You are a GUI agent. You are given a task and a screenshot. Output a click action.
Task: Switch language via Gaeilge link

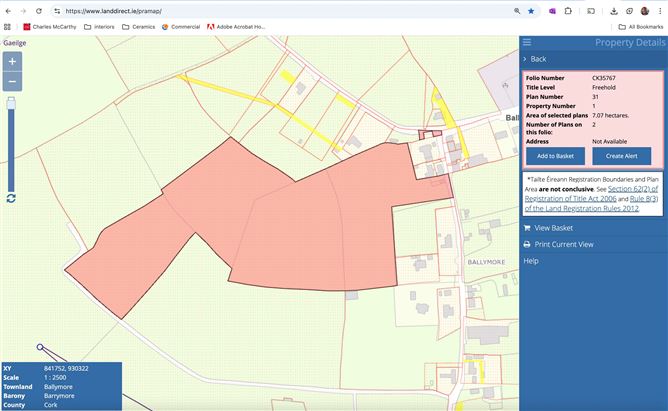(x=14, y=43)
